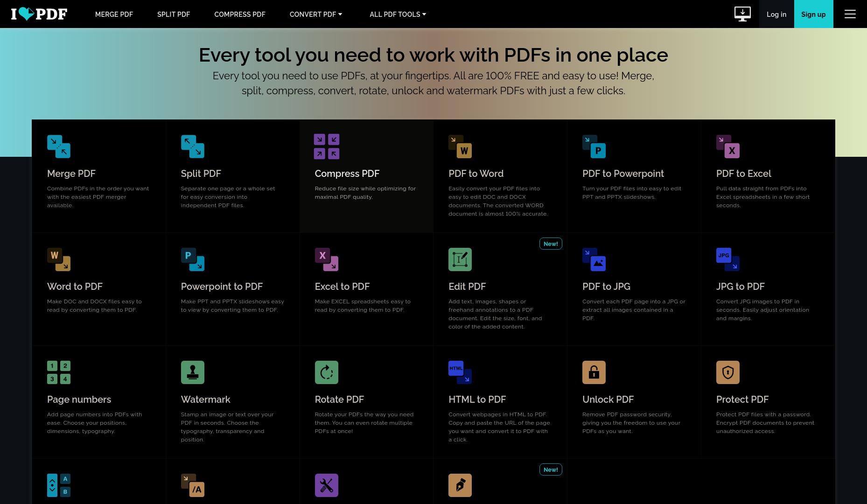The height and width of the screenshot is (504, 867).
Task: Open the Unlock PDF title link
Action: coord(608,399)
